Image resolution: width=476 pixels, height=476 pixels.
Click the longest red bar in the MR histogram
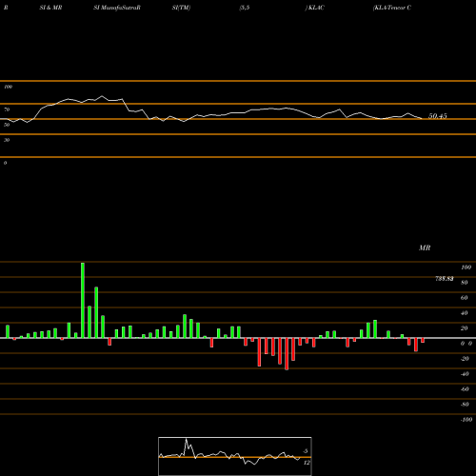coord(287,354)
